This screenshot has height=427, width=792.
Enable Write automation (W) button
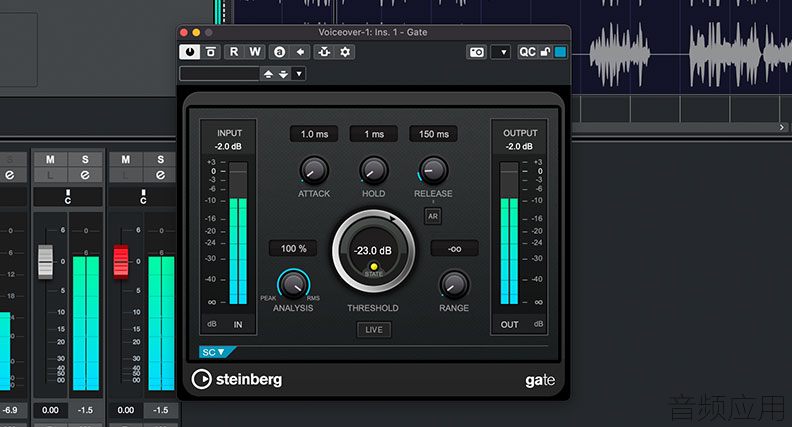tap(255, 52)
